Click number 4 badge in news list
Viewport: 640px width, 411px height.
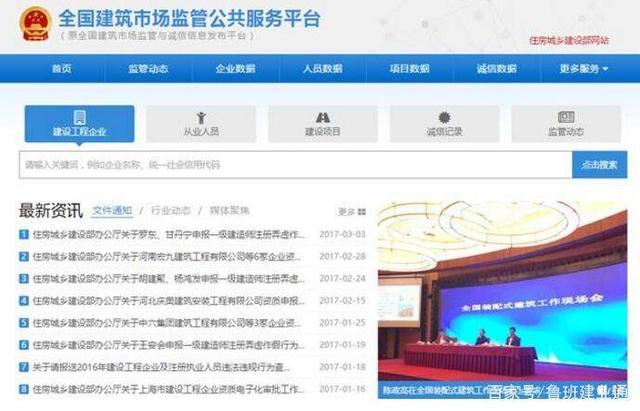click(x=24, y=300)
